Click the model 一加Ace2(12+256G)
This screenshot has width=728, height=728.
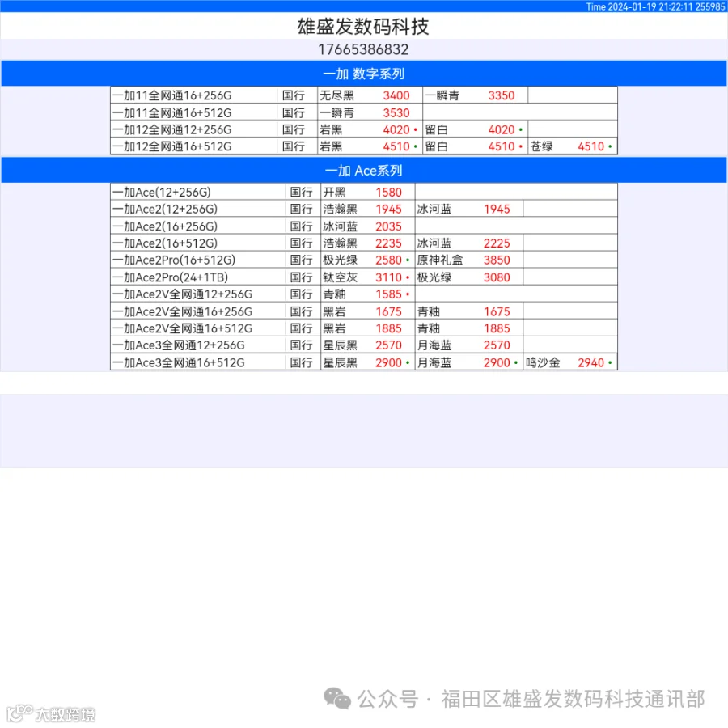click(165, 210)
